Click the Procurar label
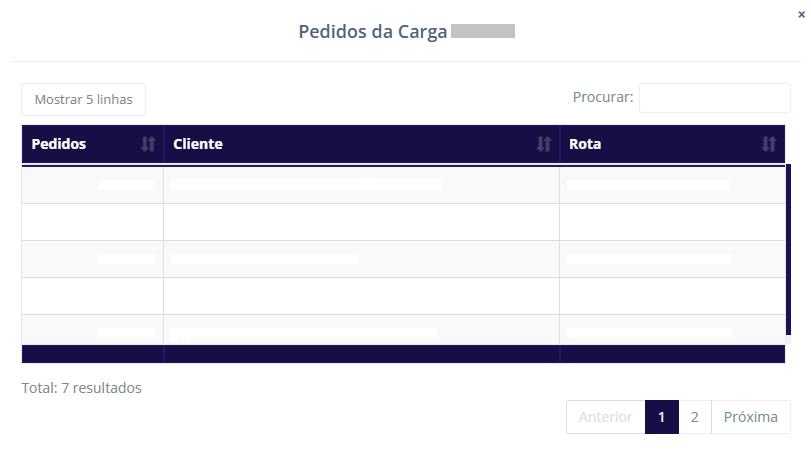Image resolution: width=811 pixels, height=451 pixels. [602, 97]
